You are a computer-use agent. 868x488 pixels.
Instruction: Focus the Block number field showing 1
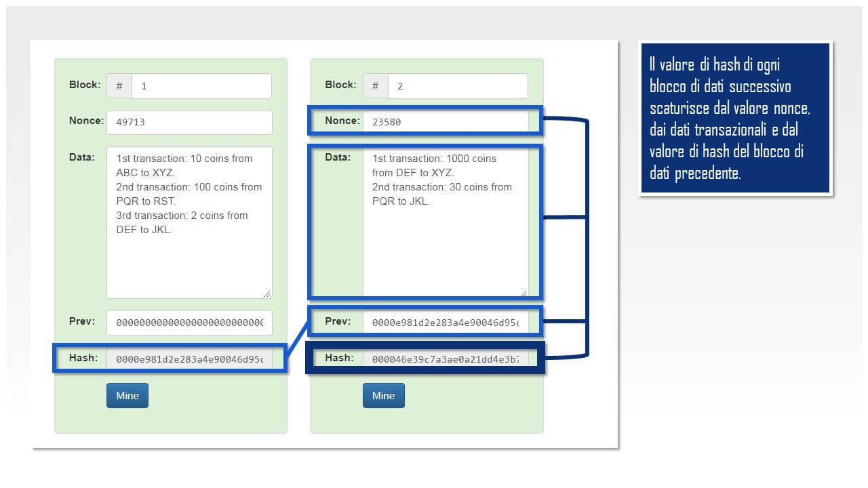coord(201,86)
